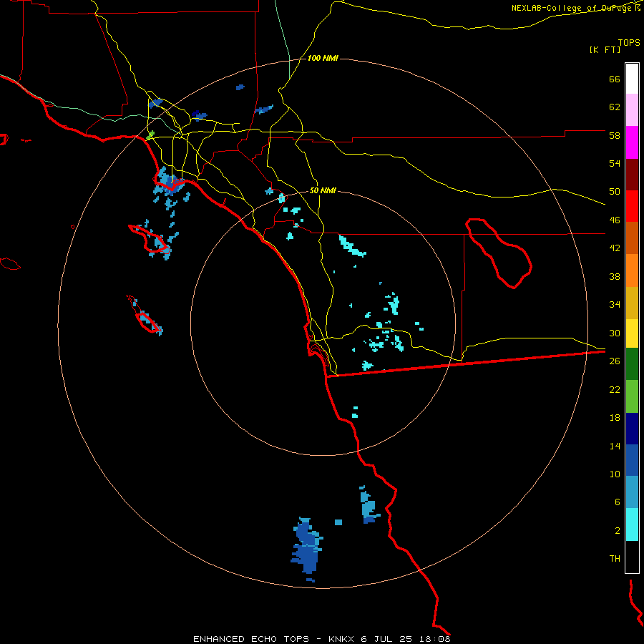Screen dimensions: 644x644
Task: Pick the bright yellow legend swatch
Action: [632, 333]
